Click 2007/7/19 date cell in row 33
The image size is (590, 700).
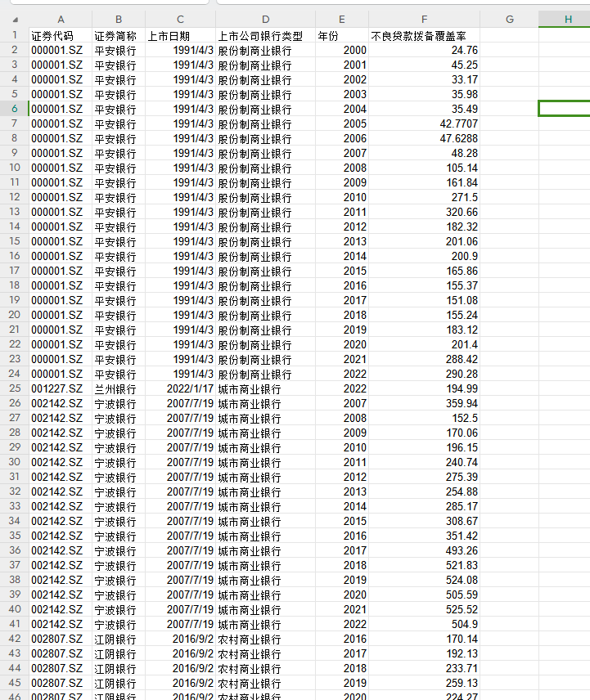[x=181, y=507]
